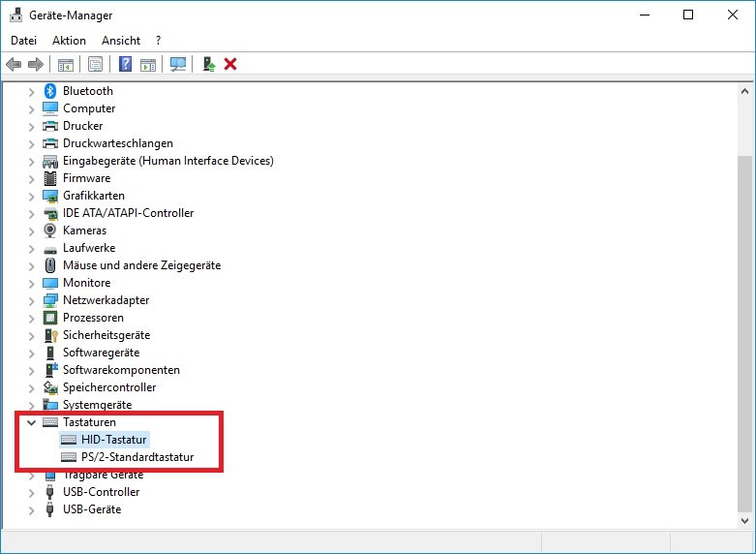The height and width of the screenshot is (554, 756).
Task: Scan for hardware changes monitor icon
Action: [178, 64]
